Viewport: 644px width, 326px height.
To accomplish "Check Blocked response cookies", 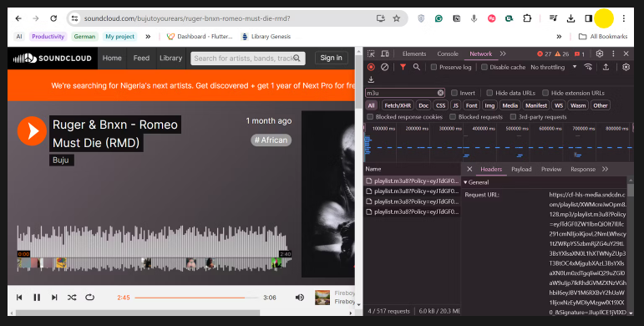I will (370, 117).
